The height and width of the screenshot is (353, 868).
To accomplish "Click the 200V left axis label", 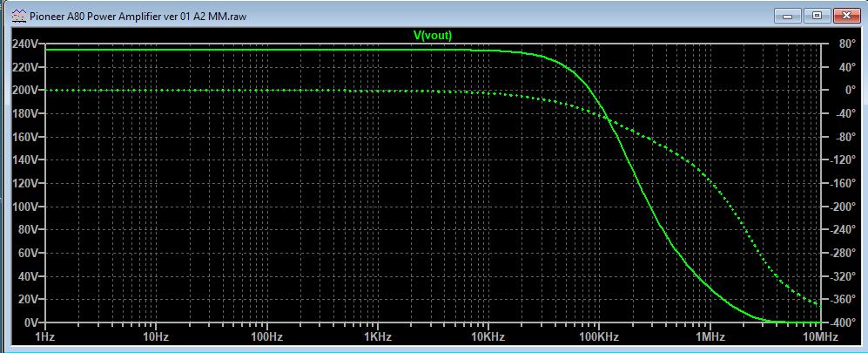I will pyautogui.click(x=25, y=91).
